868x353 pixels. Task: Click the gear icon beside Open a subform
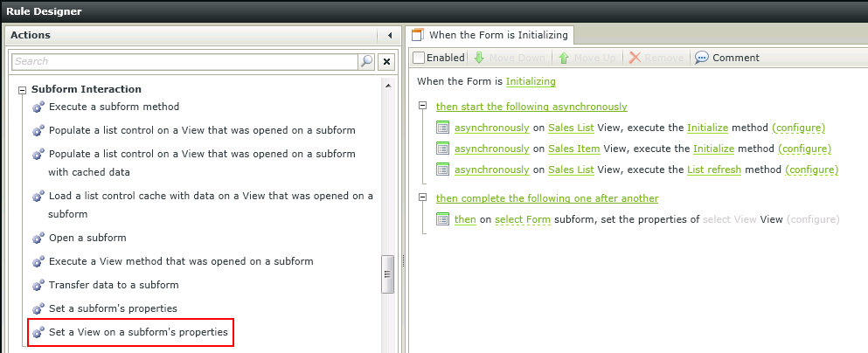(38, 239)
